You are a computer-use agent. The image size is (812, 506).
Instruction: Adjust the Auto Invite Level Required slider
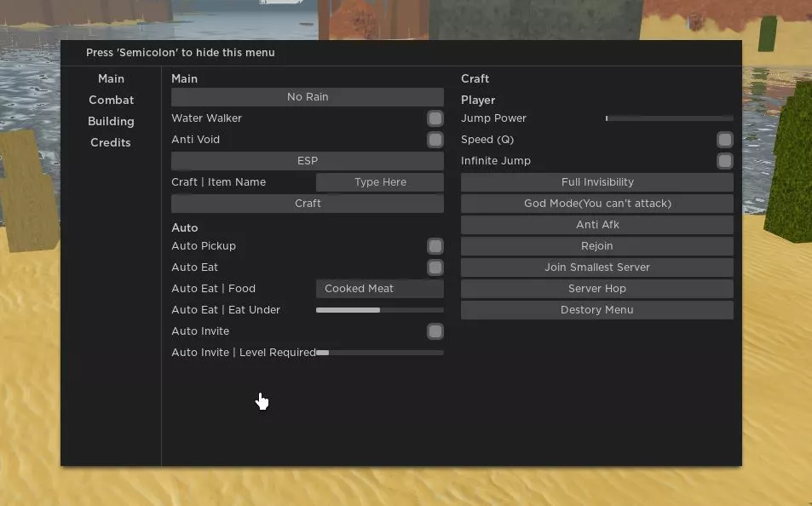click(380, 353)
